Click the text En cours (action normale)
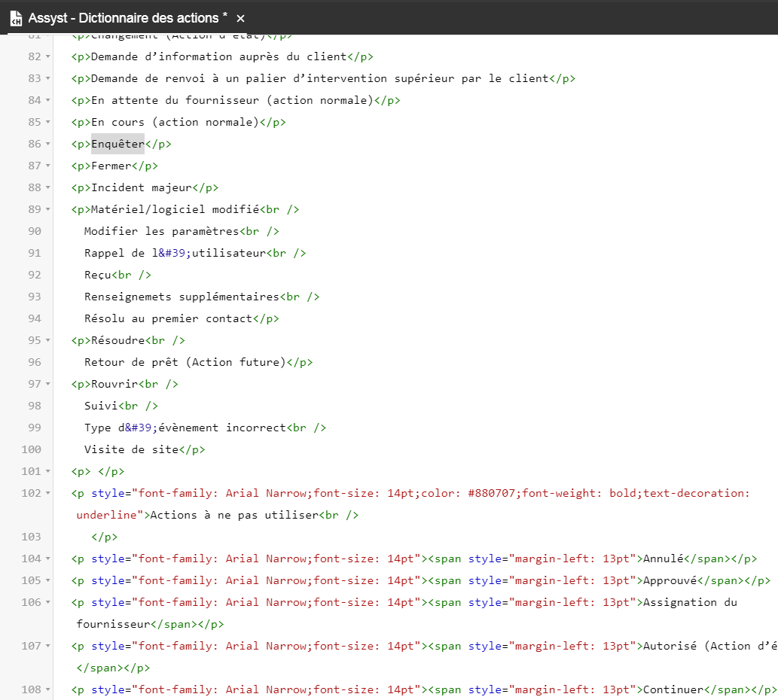 175,122
